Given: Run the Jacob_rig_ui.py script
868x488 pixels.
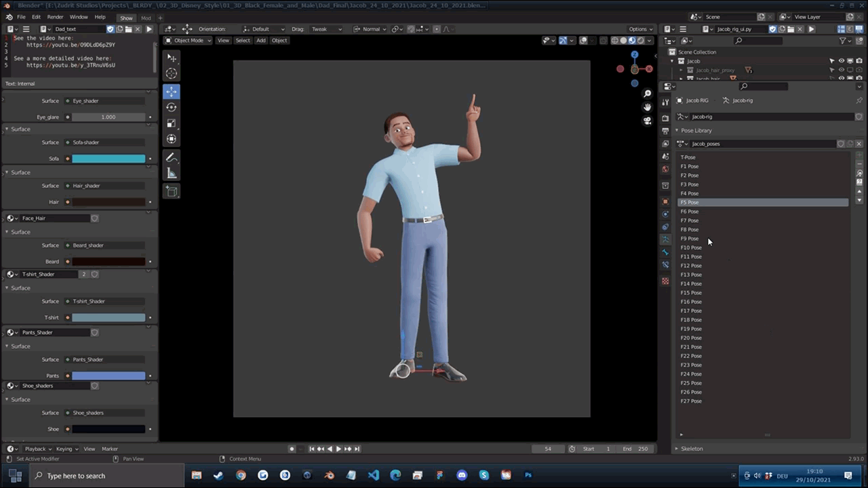Looking at the screenshot, I should click(812, 29).
